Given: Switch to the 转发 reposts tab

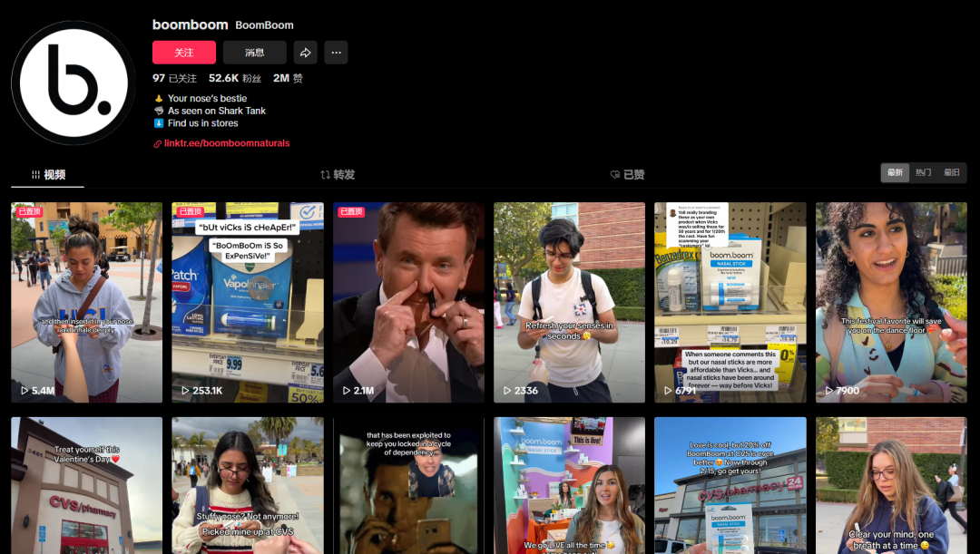Looking at the screenshot, I should [338, 175].
